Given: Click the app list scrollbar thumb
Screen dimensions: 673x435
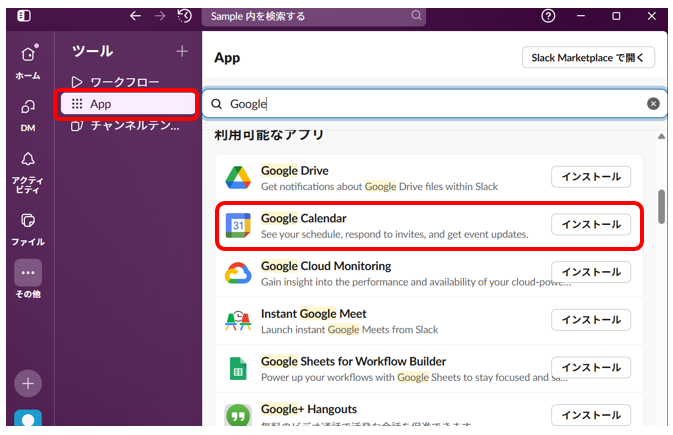Looking at the screenshot, I should tap(661, 207).
